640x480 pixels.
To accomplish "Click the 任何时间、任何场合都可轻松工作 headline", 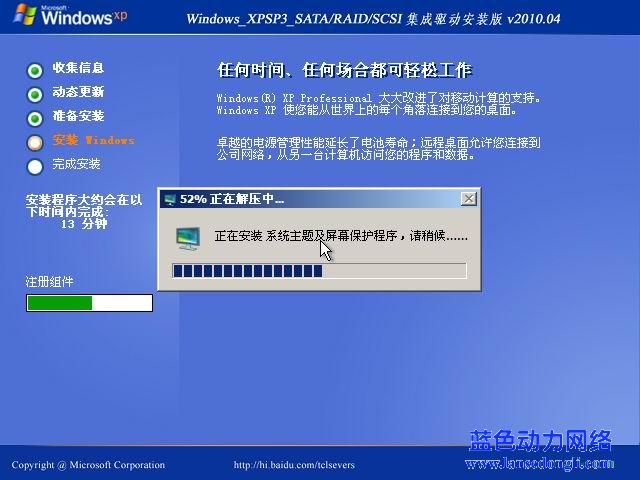I will click(x=344, y=71).
